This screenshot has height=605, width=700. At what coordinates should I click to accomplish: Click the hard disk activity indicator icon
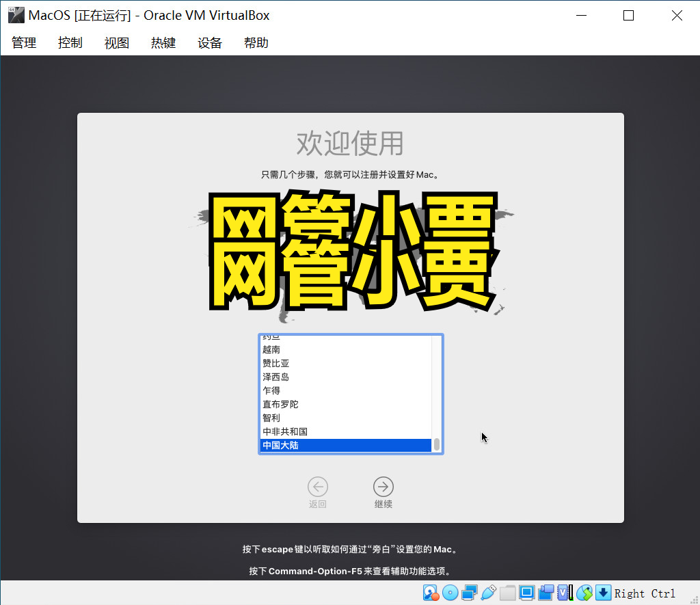(x=431, y=593)
